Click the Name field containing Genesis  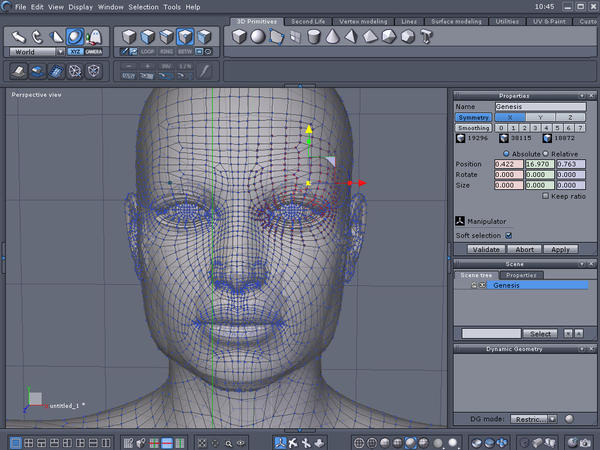coord(539,106)
